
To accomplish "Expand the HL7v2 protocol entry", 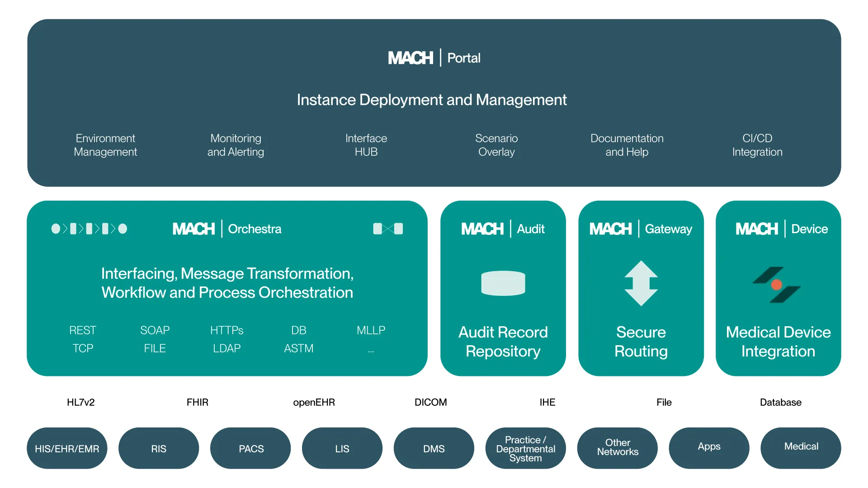I will tap(80, 402).
